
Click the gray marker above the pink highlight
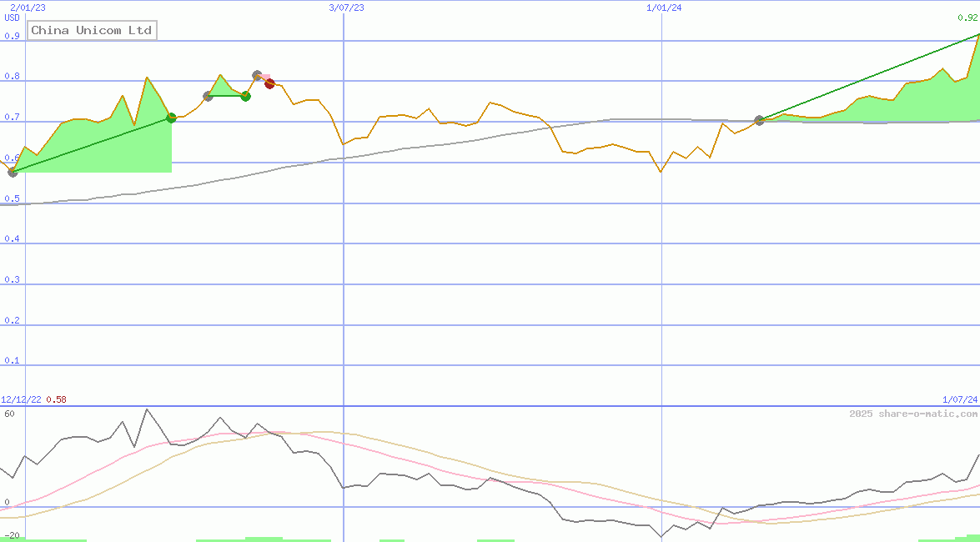tap(256, 74)
